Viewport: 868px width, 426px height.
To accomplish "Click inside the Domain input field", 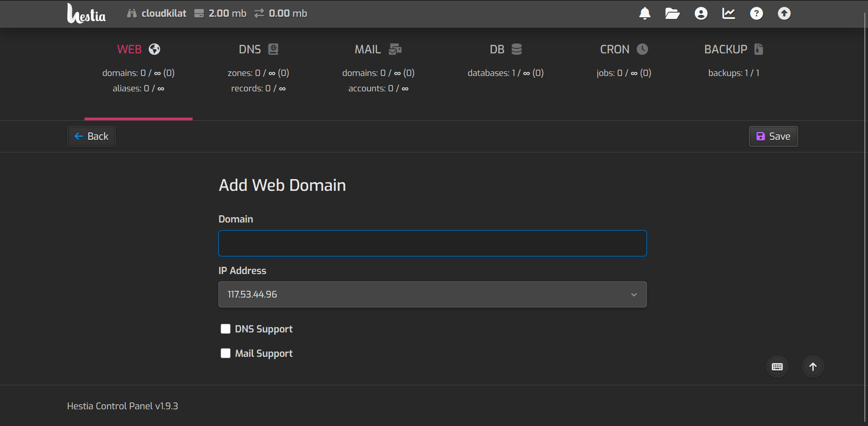I will tap(432, 243).
